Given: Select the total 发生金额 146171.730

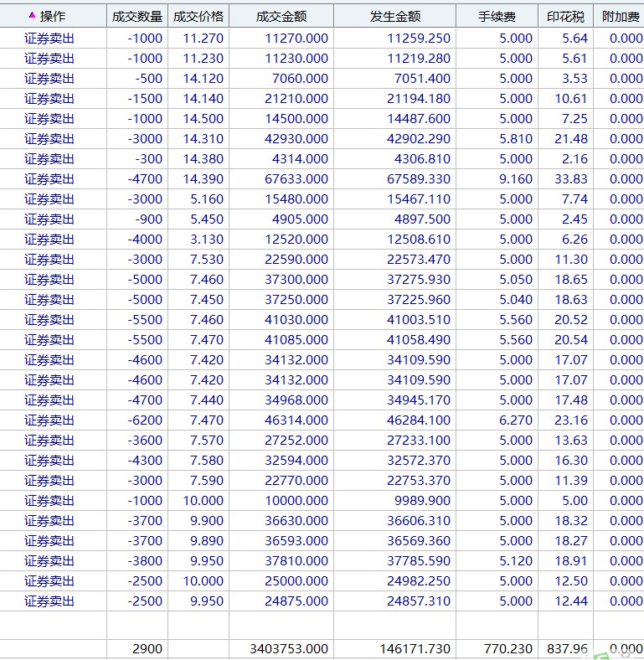Looking at the screenshot, I should (x=414, y=648).
